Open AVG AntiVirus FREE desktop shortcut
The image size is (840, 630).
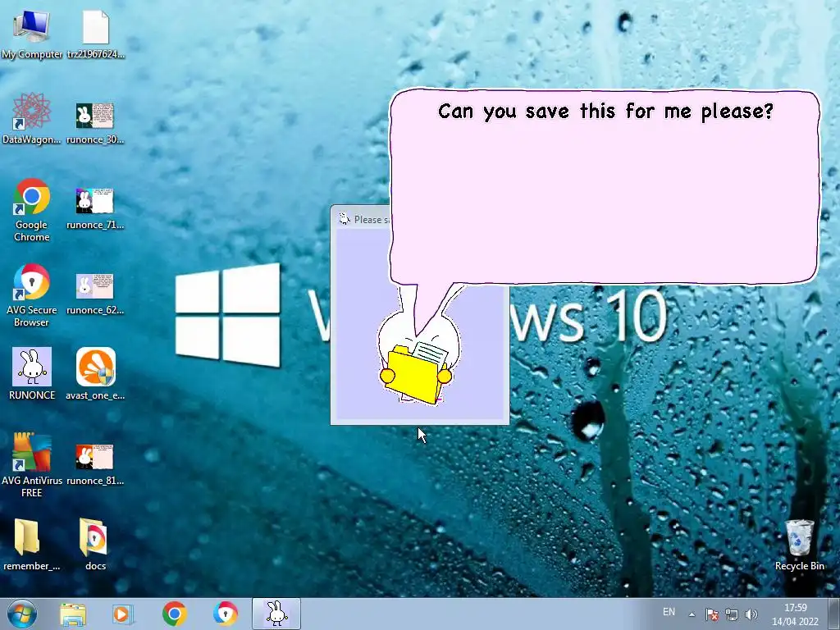(x=32, y=465)
